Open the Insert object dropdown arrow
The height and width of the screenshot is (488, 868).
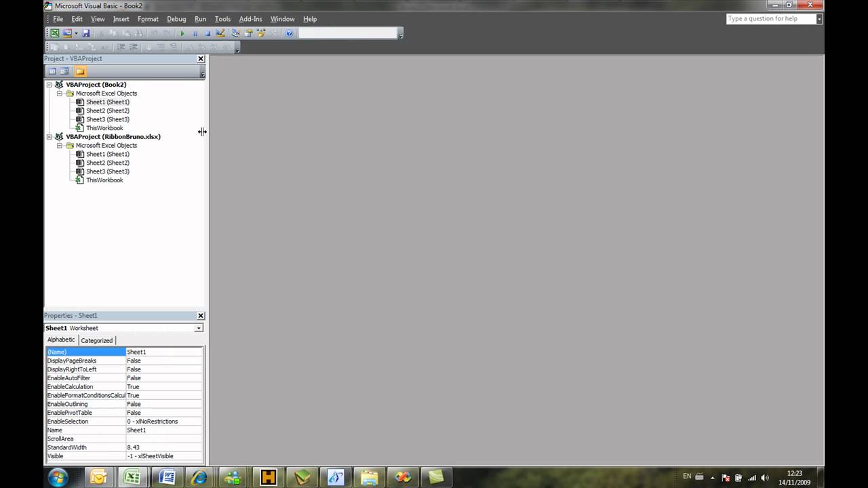76,33
